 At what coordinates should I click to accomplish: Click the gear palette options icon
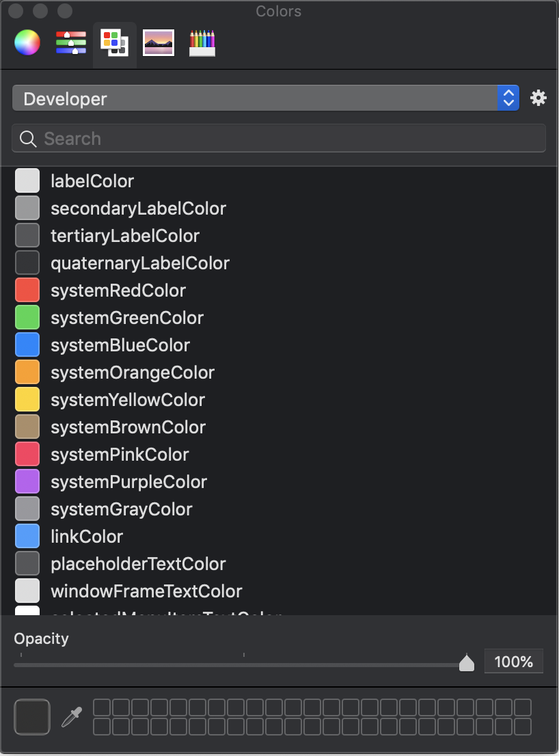[x=538, y=98]
